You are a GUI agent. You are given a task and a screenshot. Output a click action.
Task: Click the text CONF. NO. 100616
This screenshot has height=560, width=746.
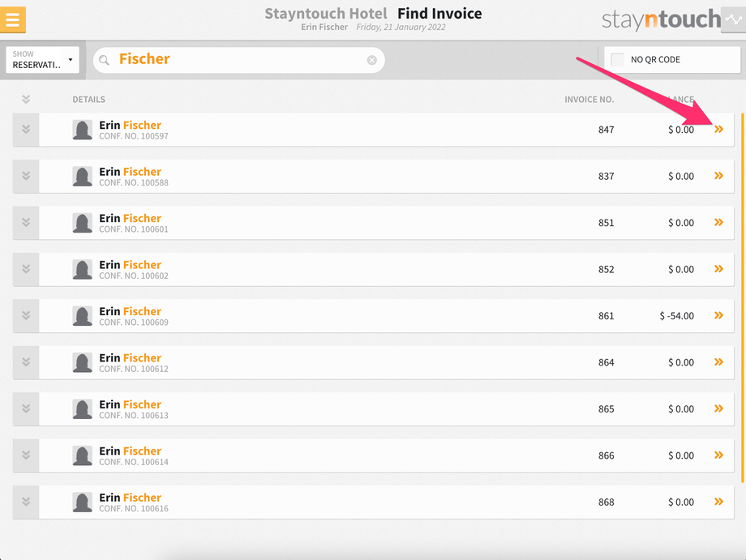click(134, 509)
